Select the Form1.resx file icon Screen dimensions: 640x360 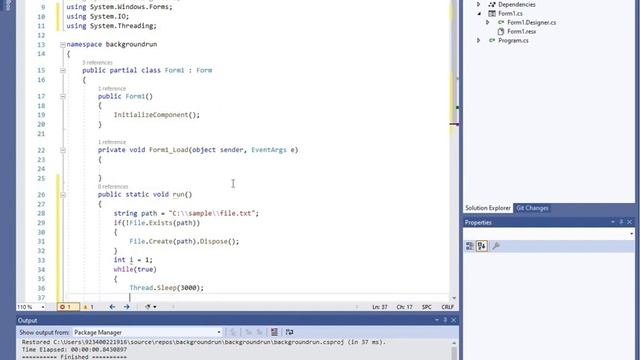pyautogui.click(x=501, y=31)
